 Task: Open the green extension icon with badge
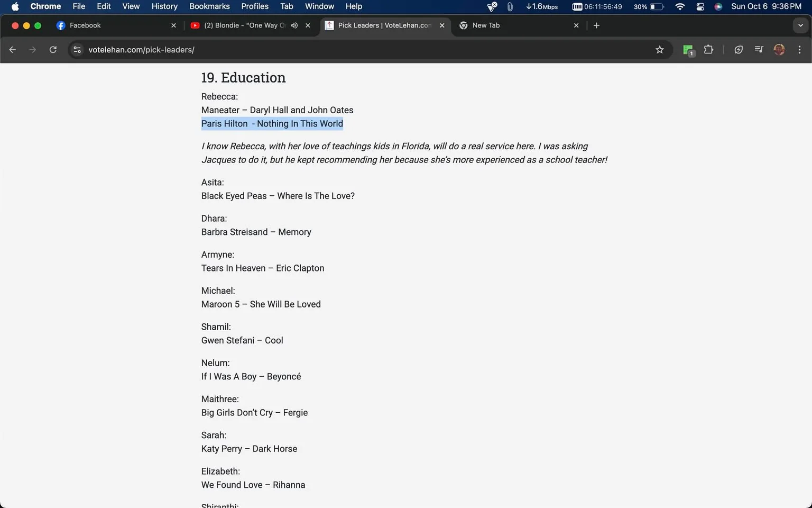tap(688, 50)
